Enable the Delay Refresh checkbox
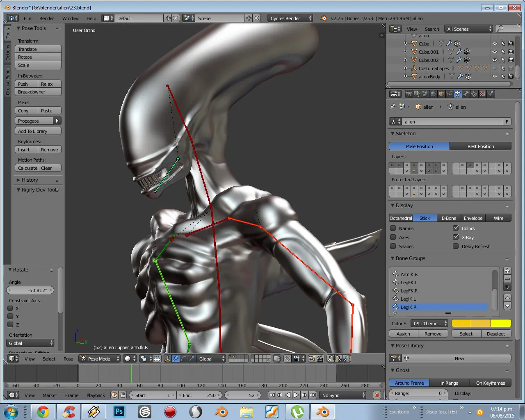525x420 pixels. point(456,246)
